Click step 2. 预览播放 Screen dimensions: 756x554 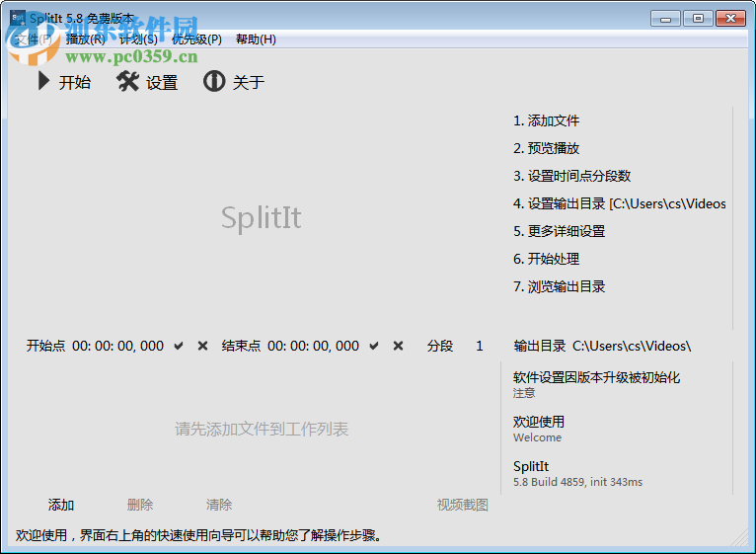click(x=546, y=148)
